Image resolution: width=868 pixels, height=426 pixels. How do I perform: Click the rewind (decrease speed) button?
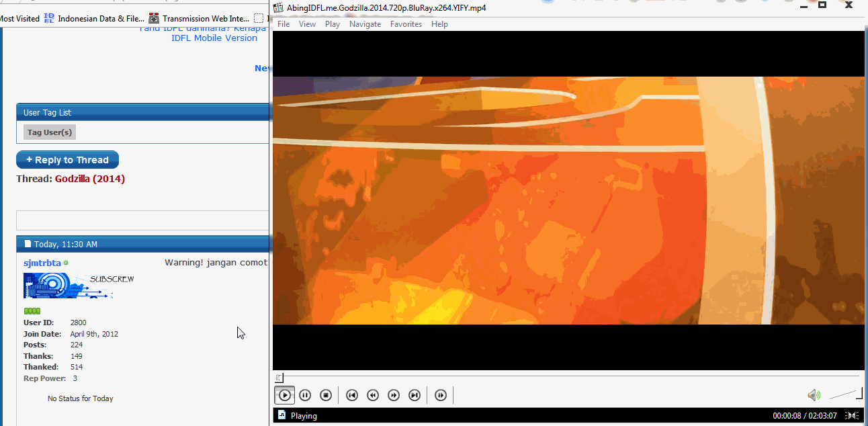click(373, 395)
